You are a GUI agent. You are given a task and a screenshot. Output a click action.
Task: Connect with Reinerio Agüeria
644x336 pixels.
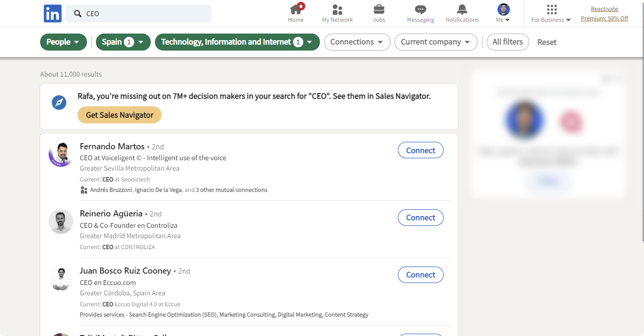pyautogui.click(x=421, y=217)
